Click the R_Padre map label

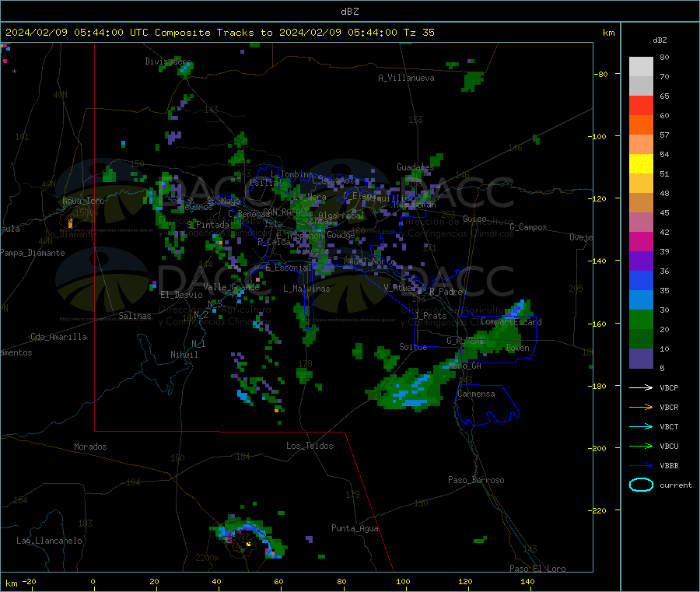click(x=446, y=292)
